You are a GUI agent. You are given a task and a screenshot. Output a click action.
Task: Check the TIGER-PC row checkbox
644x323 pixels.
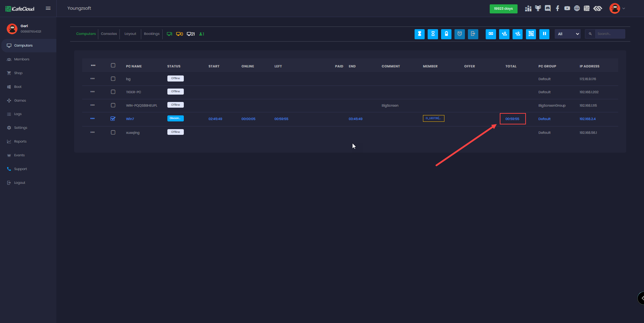click(113, 92)
